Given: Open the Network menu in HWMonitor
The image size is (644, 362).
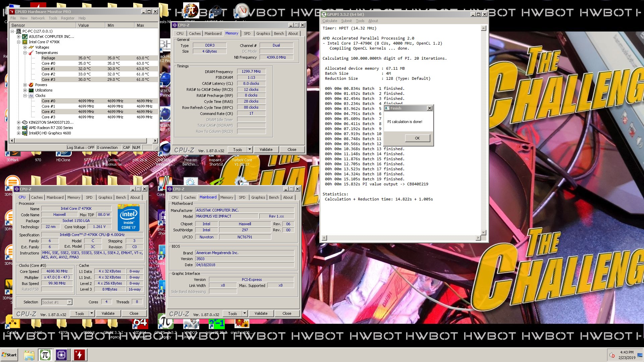Looking at the screenshot, I should point(38,18).
